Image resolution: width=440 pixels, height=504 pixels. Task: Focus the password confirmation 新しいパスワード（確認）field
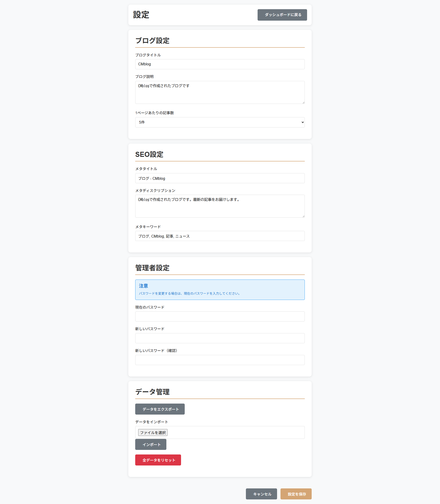coord(220,360)
